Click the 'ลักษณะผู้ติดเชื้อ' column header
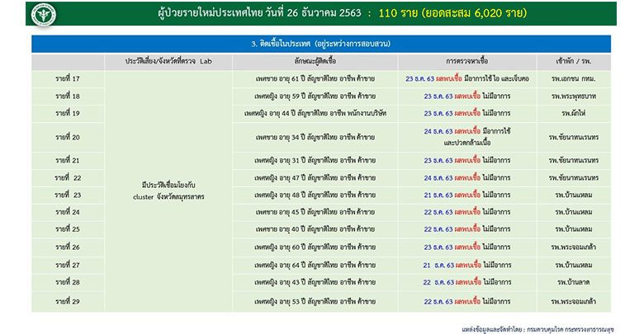Image resolution: width=644 pixels, height=334 pixels. click(x=314, y=62)
